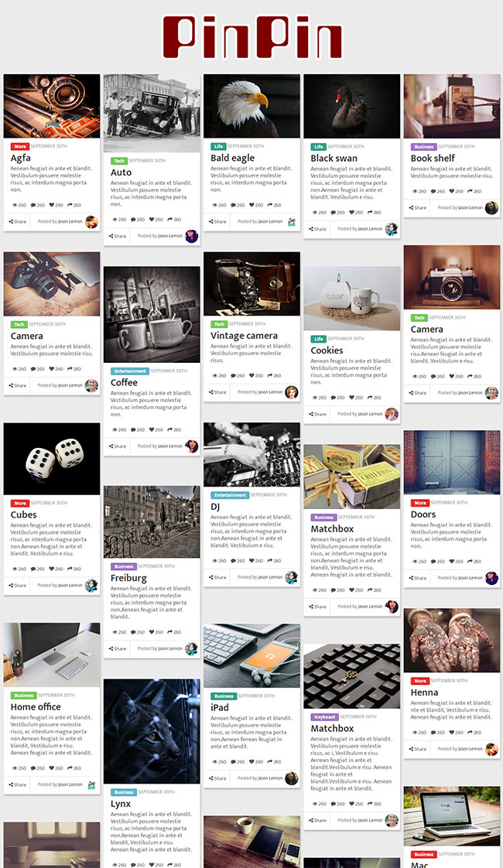Screen dimensions: 503x868
Task: Click heart likes icon on Doors card
Action: click(452, 562)
